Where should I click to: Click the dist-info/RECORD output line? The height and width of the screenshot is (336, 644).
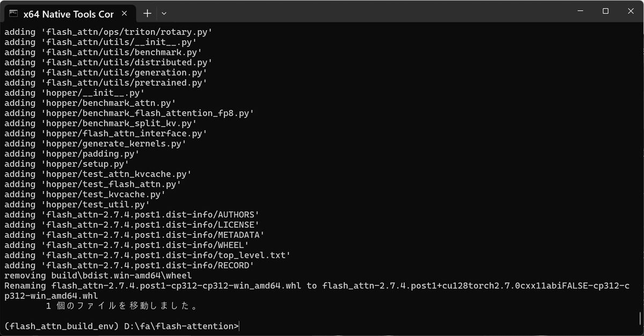point(129,265)
